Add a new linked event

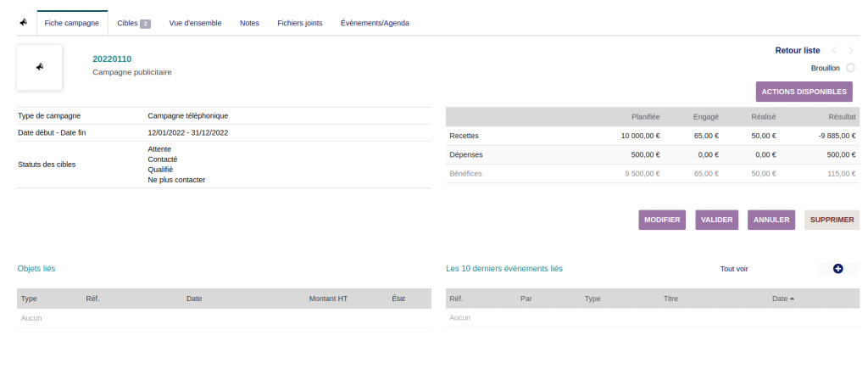[838, 269]
